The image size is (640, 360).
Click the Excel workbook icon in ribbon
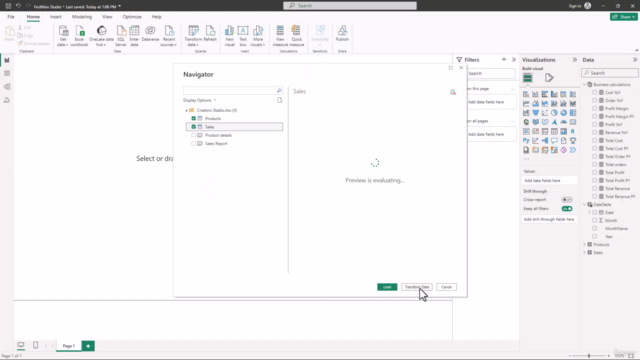tap(79, 36)
